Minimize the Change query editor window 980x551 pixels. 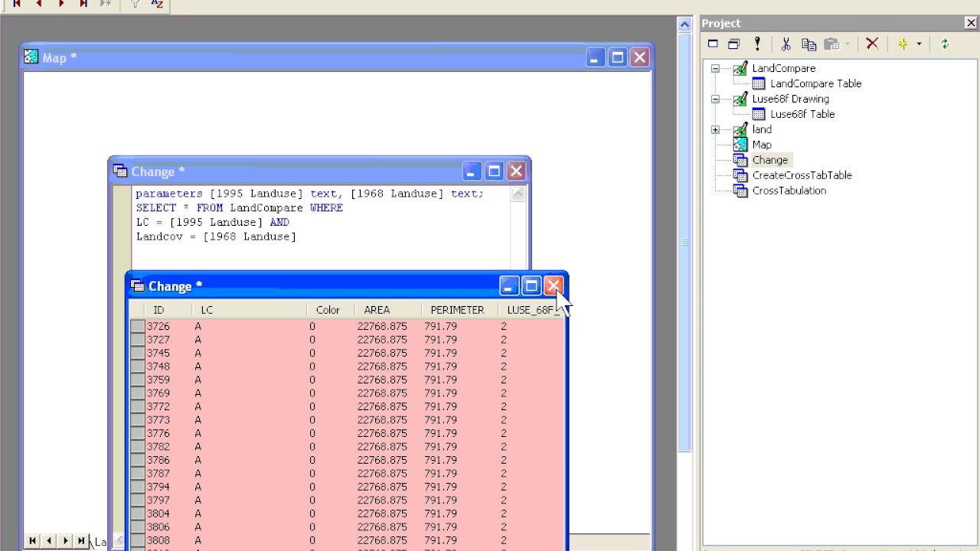[x=472, y=171]
